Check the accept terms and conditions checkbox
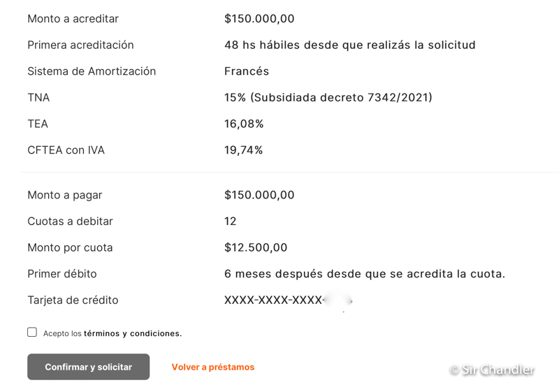559x392 pixels. coord(32,332)
